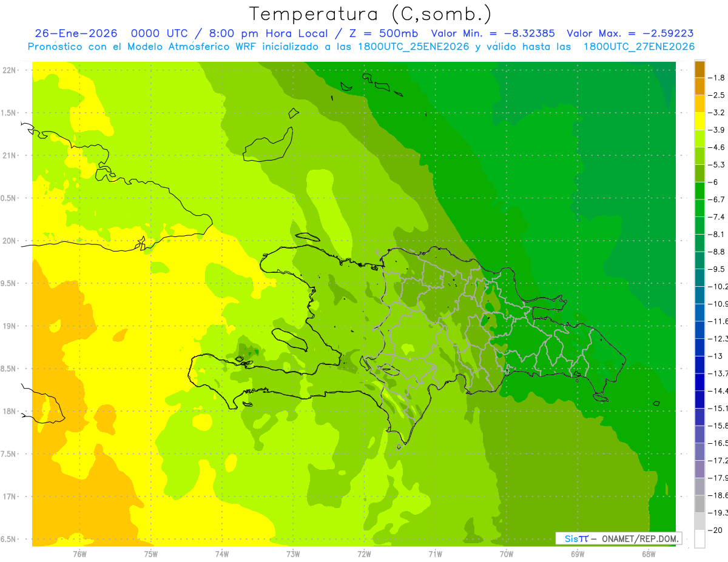Click the '-3.2' colorbar label
This screenshot has width=728, height=562.
(x=717, y=113)
